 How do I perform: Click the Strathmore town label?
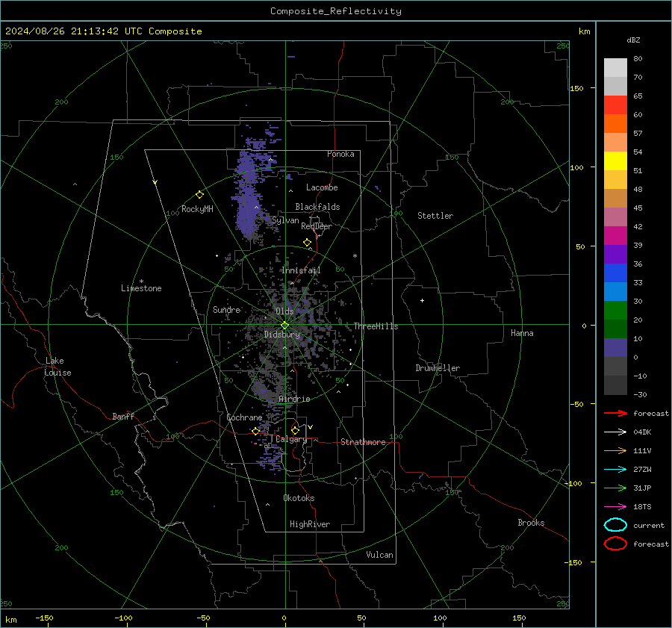click(x=363, y=442)
